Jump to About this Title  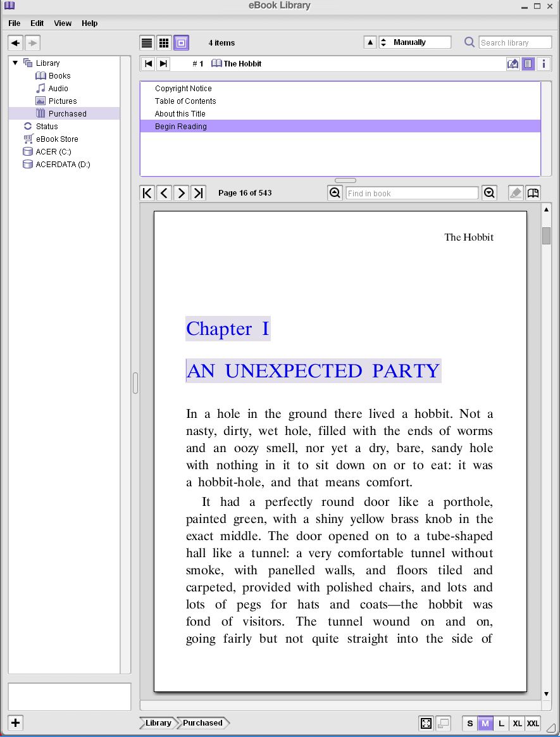coord(340,114)
